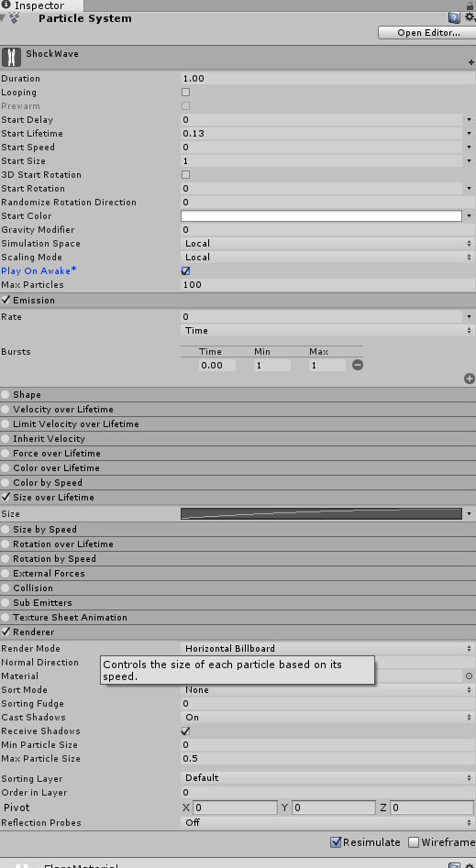Viewport: 476px width, 868px height.
Task: Click the Max Particles field
Action: pyautogui.click(x=327, y=284)
